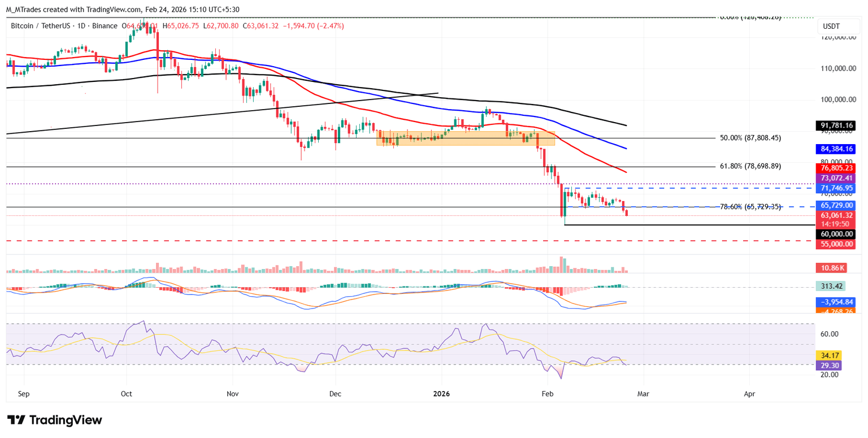Screen dimensions: 868x438
Task: Select the red 76,805.23 price label
Action: point(835,168)
